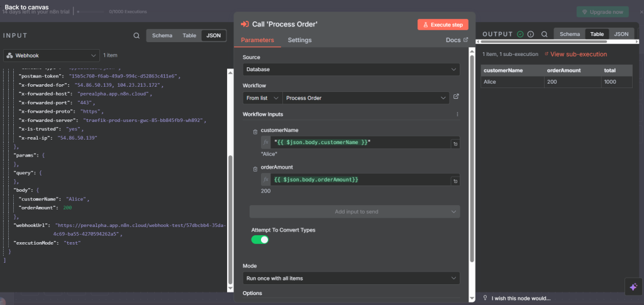This screenshot has width=644, height=305.
Task: Click the output search magnifier icon
Action: [545, 34]
